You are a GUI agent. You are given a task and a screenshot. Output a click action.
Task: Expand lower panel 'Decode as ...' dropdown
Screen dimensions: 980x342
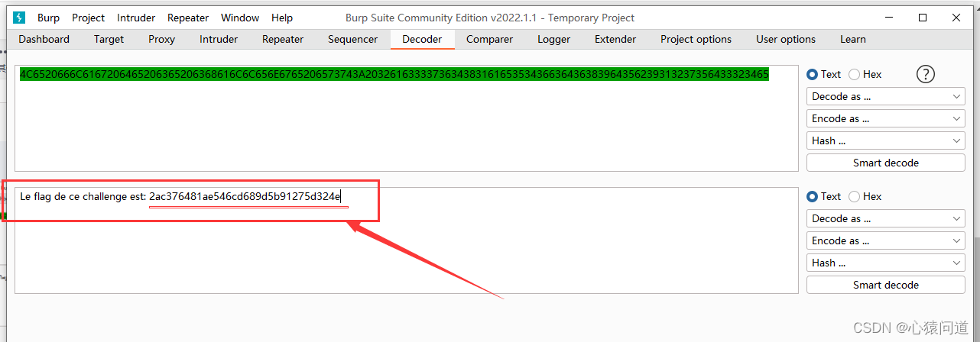click(886, 218)
